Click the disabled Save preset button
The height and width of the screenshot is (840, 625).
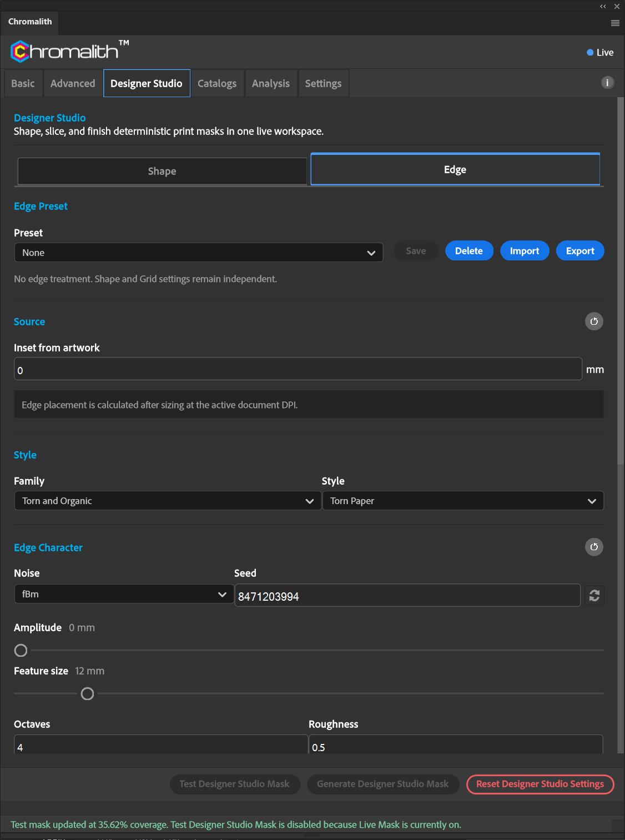(x=416, y=251)
